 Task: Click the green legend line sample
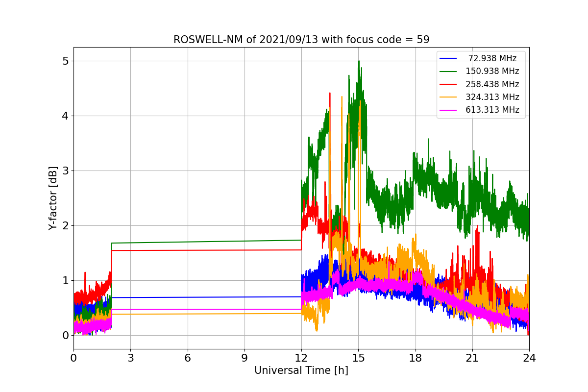pyautogui.click(x=448, y=71)
